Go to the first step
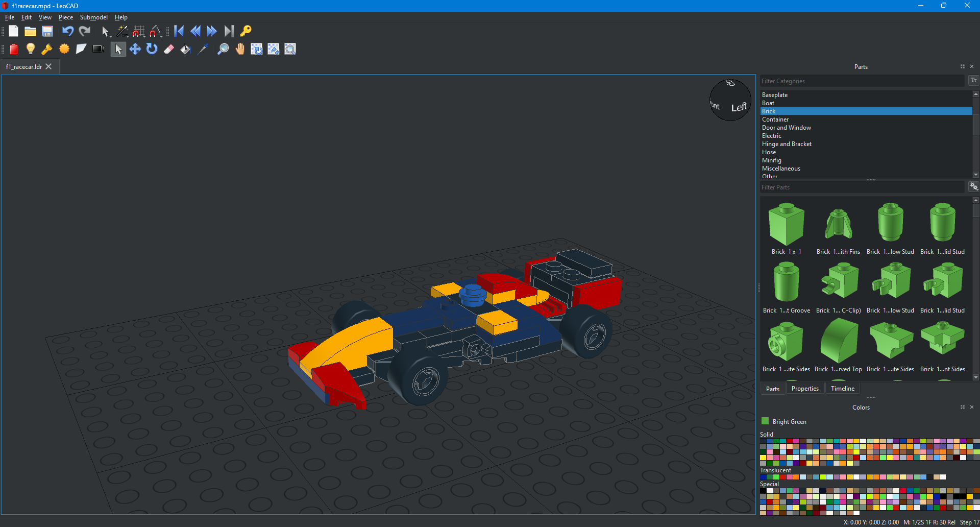Viewport: 980px width, 527px height. pyautogui.click(x=179, y=31)
